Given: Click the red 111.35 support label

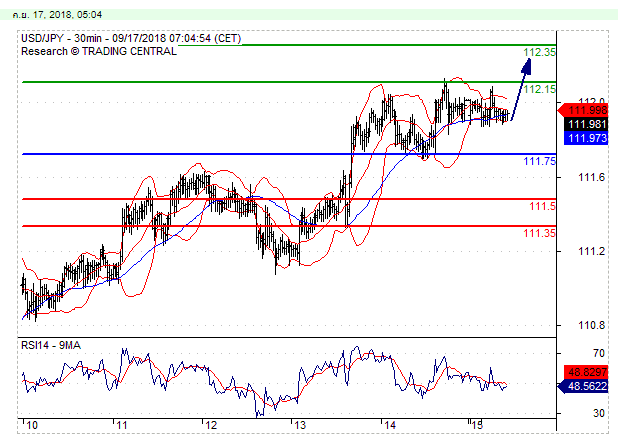Looking at the screenshot, I should [x=539, y=233].
